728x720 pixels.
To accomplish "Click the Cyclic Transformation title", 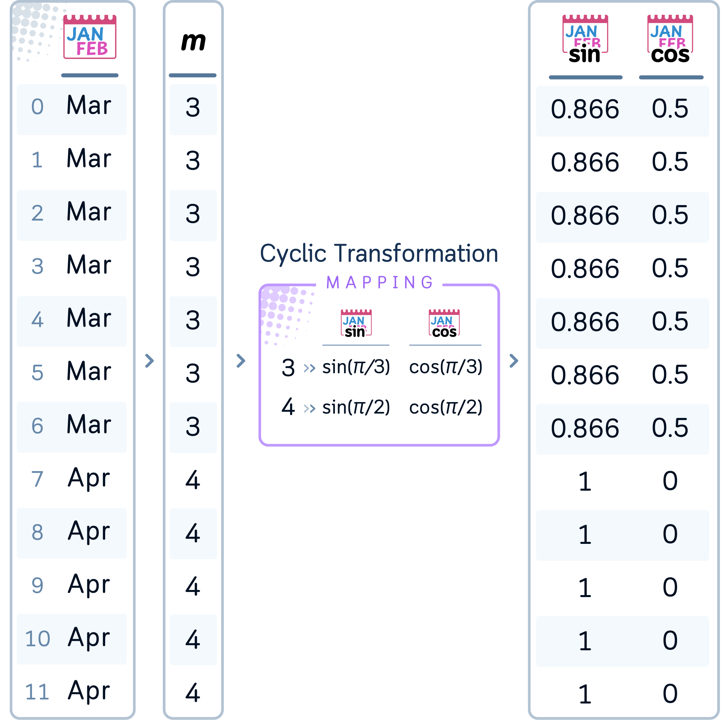I will pos(379,254).
